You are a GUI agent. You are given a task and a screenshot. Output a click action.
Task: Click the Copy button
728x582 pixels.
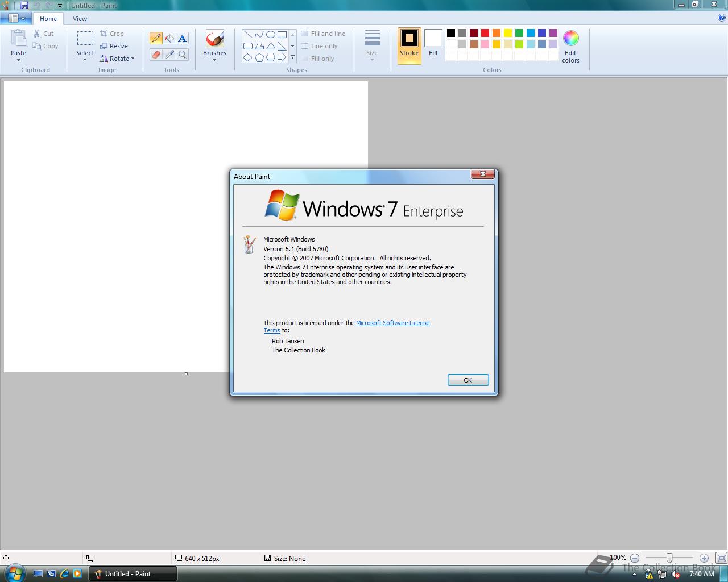pyautogui.click(x=45, y=46)
